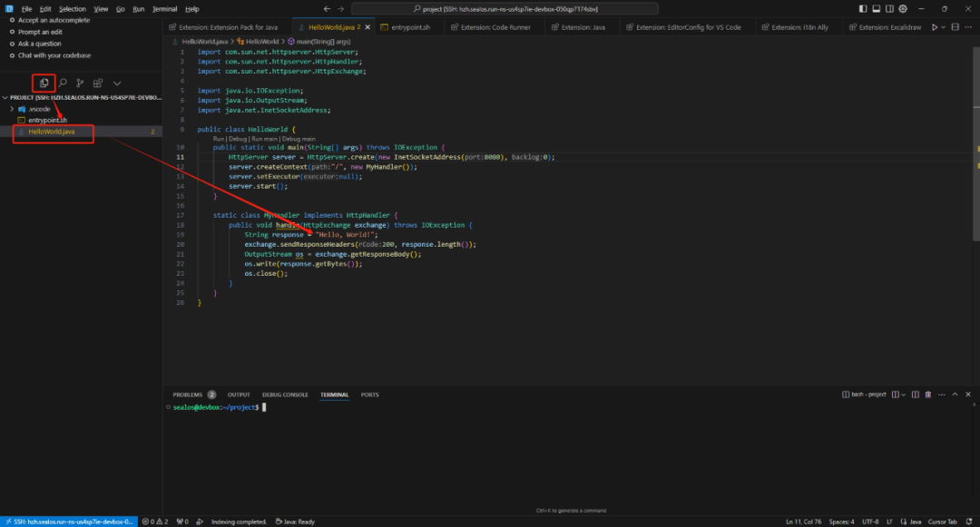
Task: Open the Terminal menu
Action: 164,8
